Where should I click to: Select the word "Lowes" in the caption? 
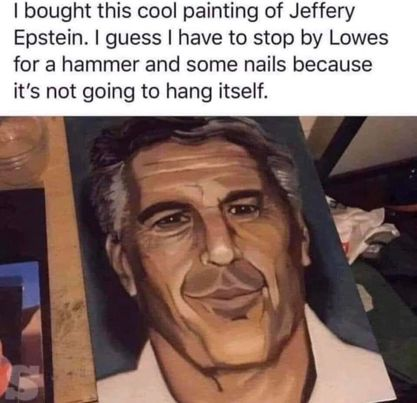click(359, 38)
